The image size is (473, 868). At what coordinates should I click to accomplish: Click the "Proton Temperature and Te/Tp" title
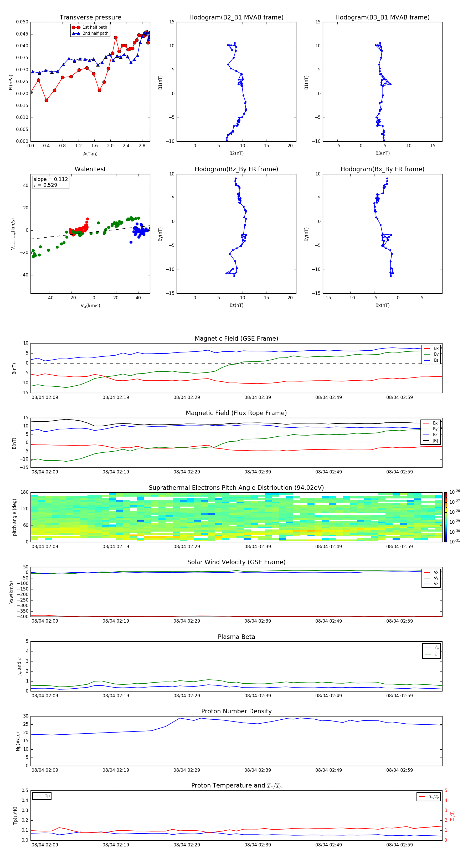coord(236,786)
